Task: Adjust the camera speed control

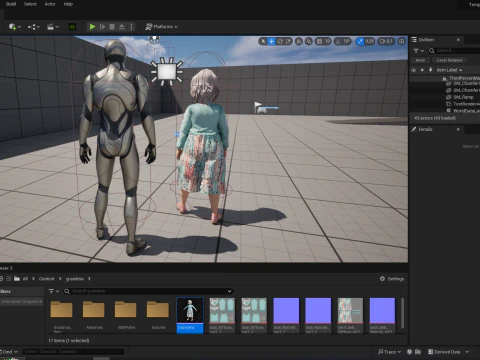Action: (386, 41)
